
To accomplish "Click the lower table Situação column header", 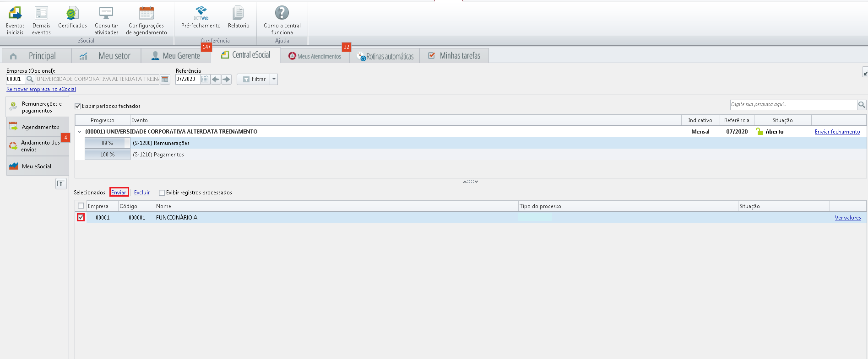I will [x=784, y=206].
